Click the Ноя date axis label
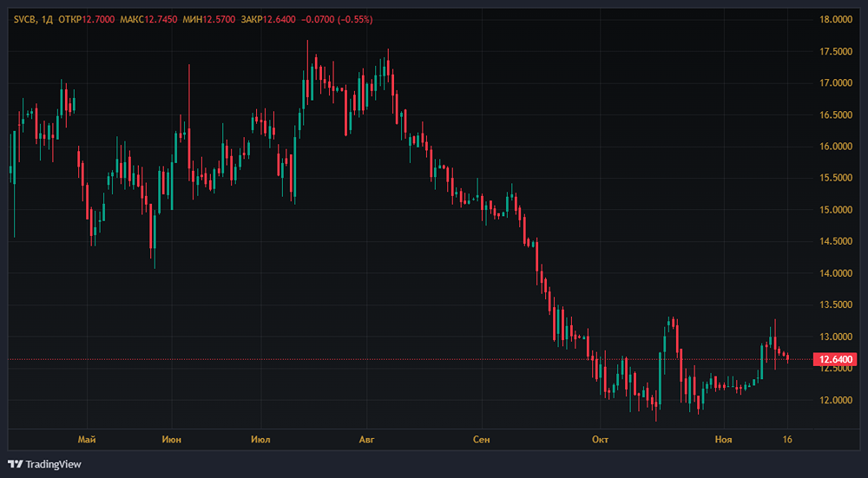 (724, 440)
